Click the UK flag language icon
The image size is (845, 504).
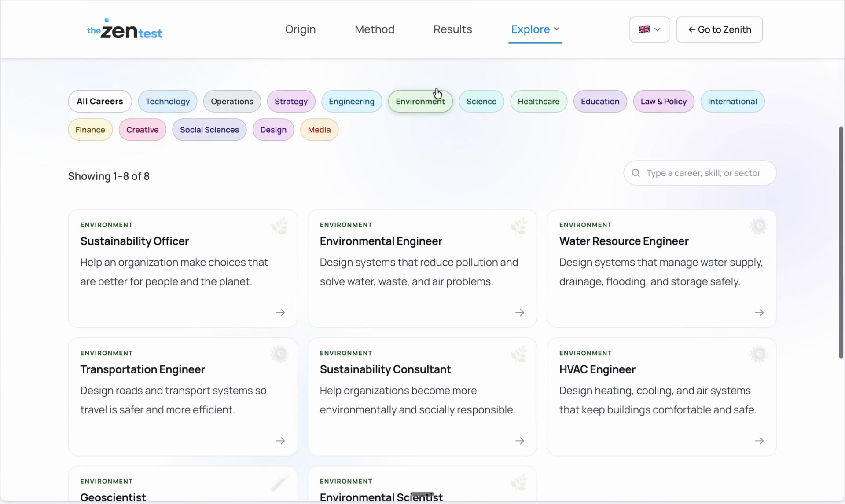(644, 29)
